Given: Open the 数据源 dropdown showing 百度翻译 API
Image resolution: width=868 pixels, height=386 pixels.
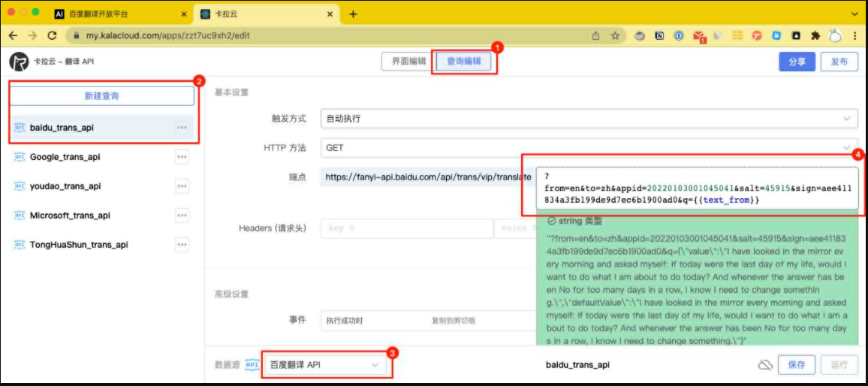Looking at the screenshot, I should (326, 365).
